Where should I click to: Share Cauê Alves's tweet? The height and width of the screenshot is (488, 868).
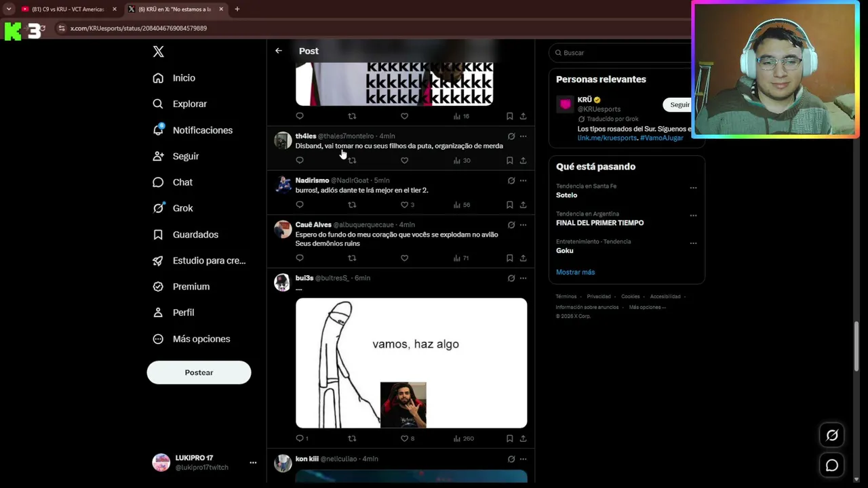pos(523,258)
